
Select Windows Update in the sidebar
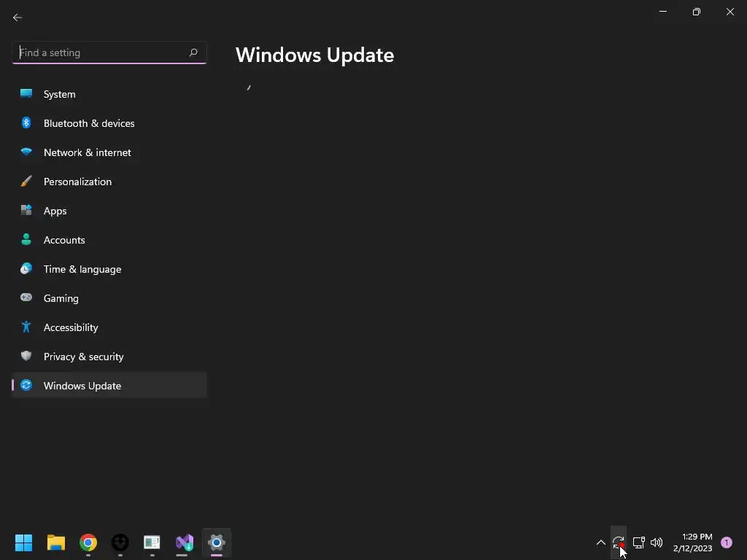[x=109, y=385]
